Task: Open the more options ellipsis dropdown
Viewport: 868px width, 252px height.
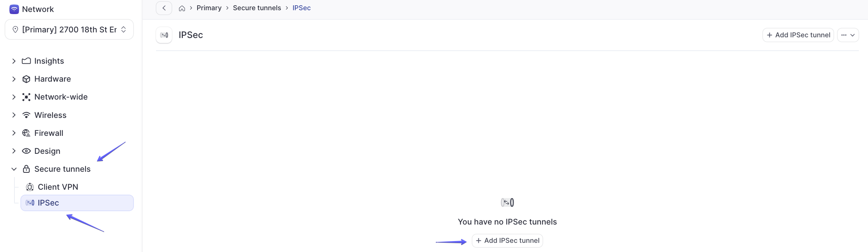Action: tap(848, 35)
